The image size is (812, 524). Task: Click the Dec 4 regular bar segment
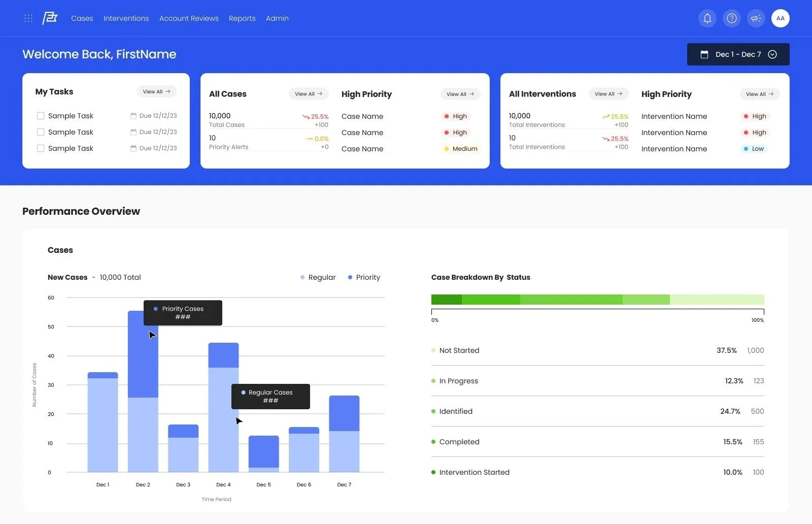pyautogui.click(x=223, y=419)
